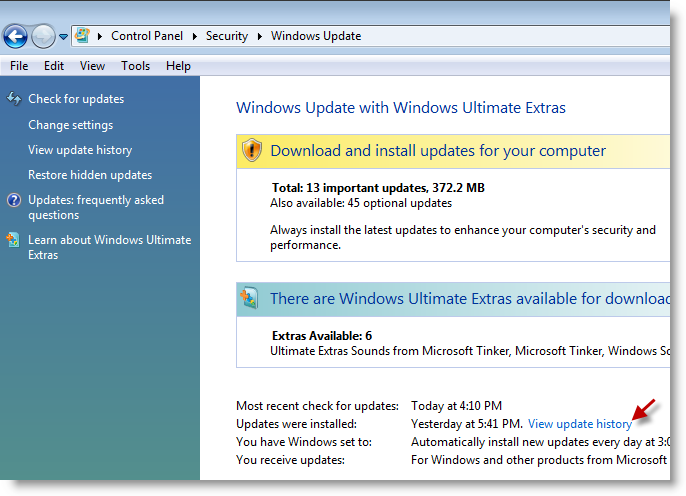Viewport: 686px width, 496px height.
Task: Open the Help menu
Action: 178,66
